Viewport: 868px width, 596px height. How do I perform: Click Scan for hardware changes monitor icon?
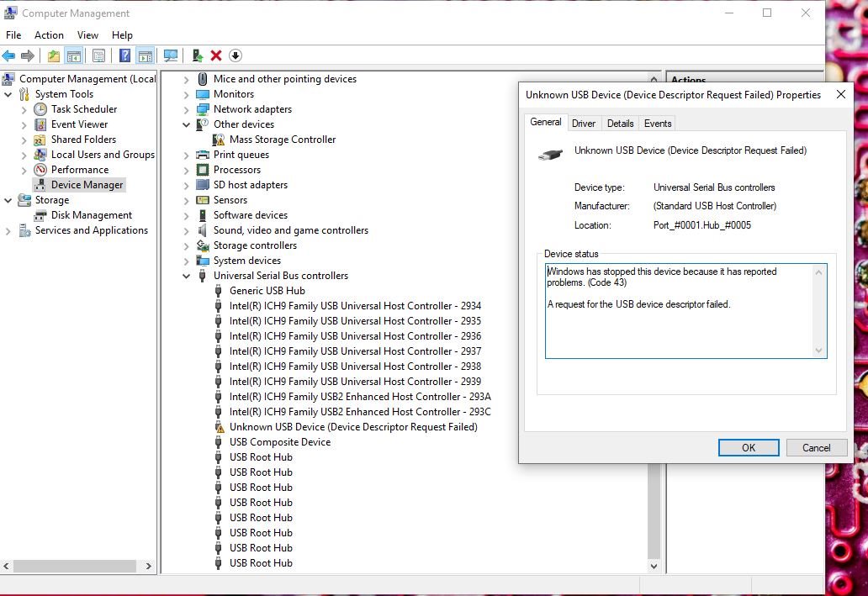(x=171, y=55)
